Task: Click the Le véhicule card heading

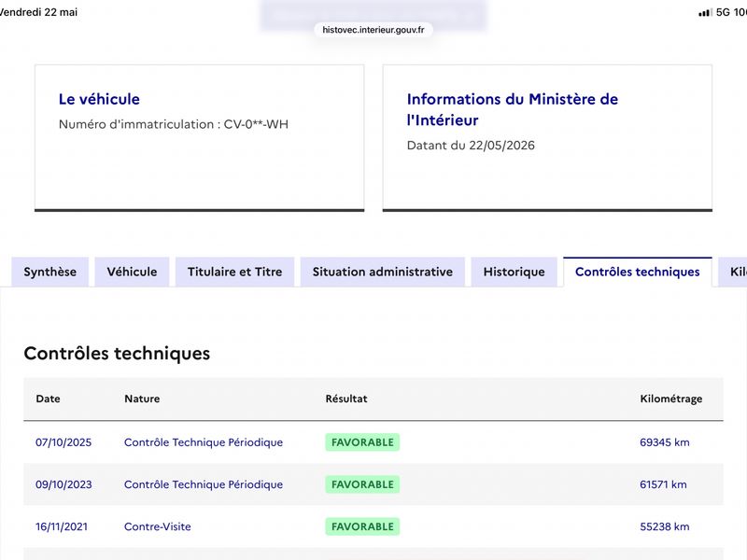Action: pos(99,99)
